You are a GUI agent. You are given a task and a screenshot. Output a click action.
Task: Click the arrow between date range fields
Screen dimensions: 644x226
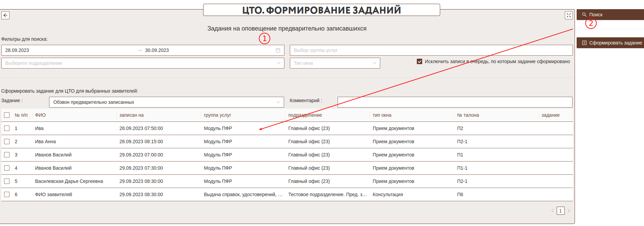[x=140, y=50]
